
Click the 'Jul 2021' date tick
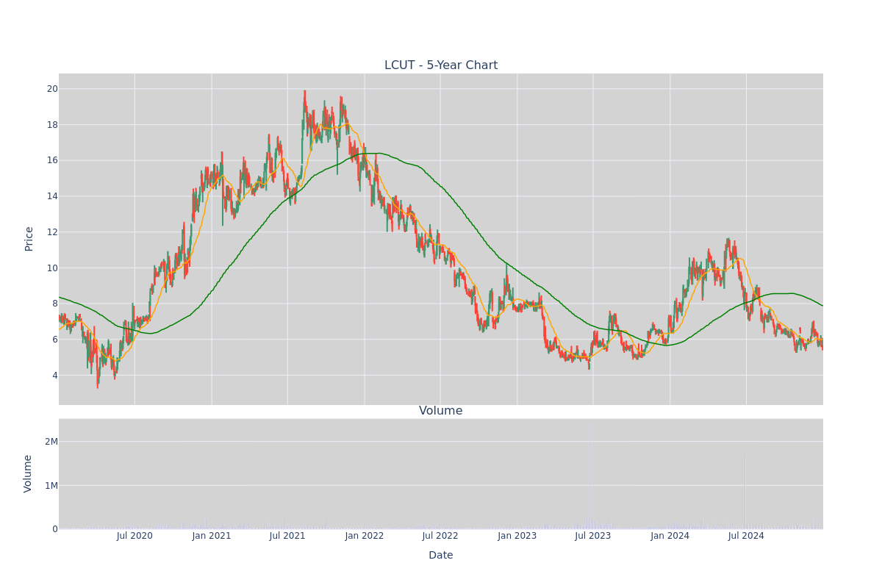coord(287,536)
